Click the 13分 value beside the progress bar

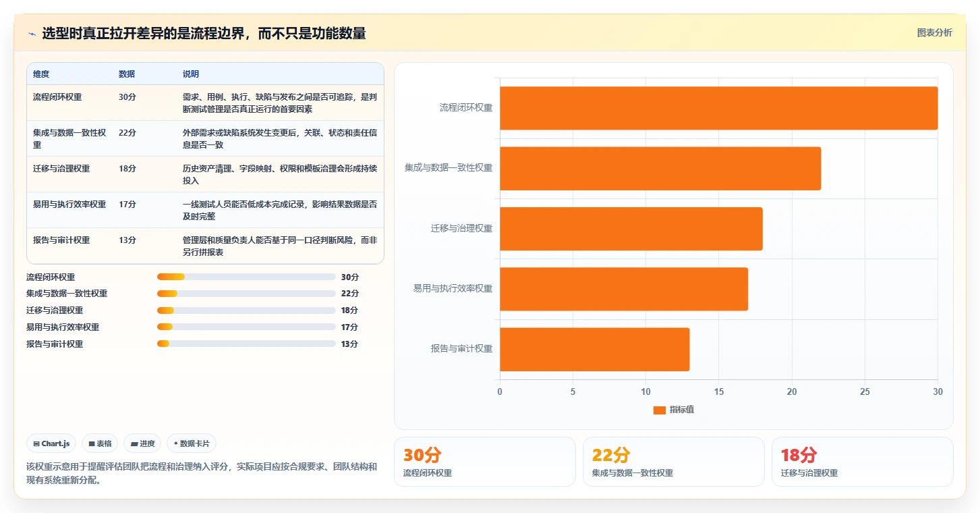point(350,344)
